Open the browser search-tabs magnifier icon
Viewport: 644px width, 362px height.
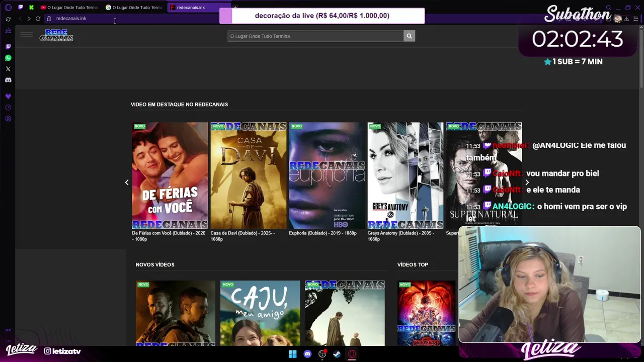click(x=608, y=8)
